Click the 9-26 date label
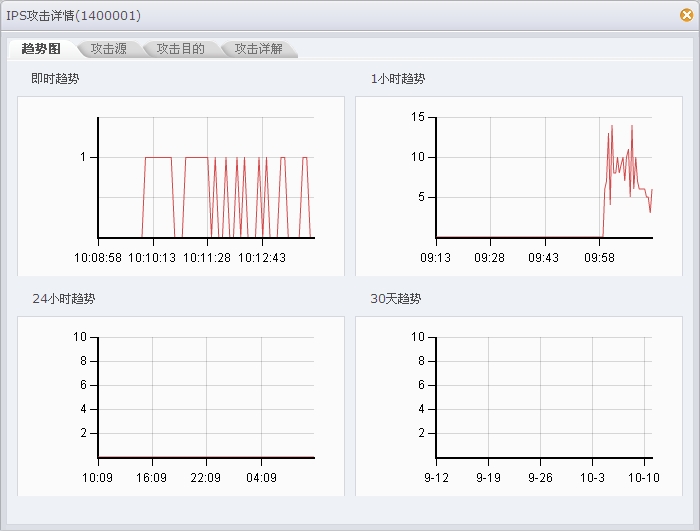The height and width of the screenshot is (531, 700). point(540,478)
